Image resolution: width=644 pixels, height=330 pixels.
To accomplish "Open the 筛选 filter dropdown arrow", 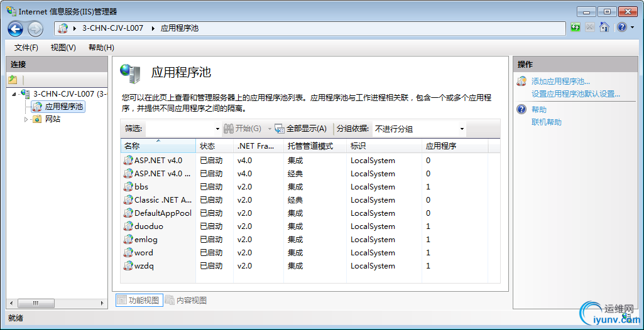I will 217,129.
